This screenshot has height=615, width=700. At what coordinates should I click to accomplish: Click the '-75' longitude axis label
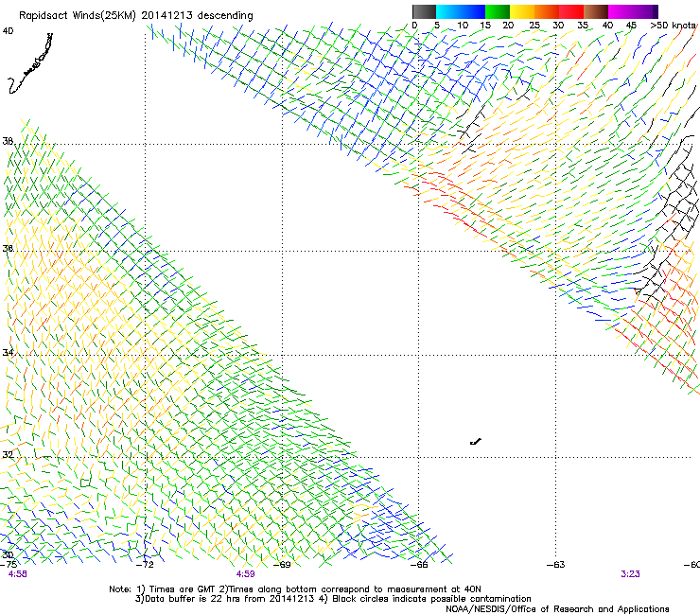(x=9, y=564)
